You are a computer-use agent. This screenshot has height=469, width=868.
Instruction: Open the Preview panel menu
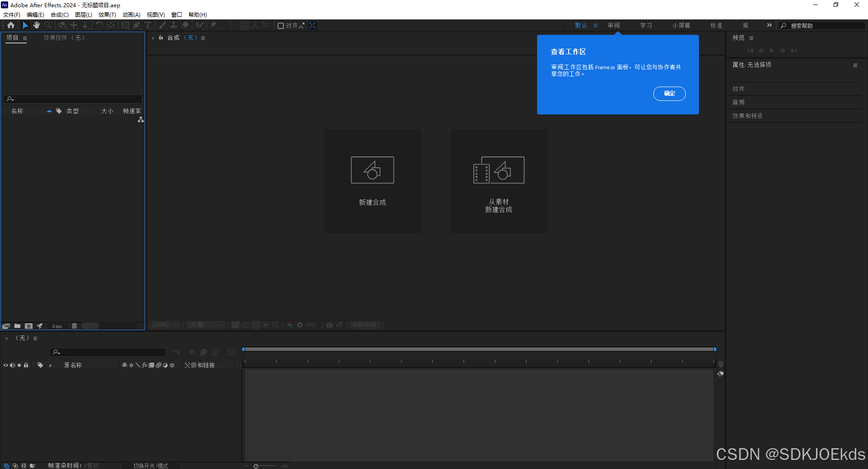[x=751, y=38]
